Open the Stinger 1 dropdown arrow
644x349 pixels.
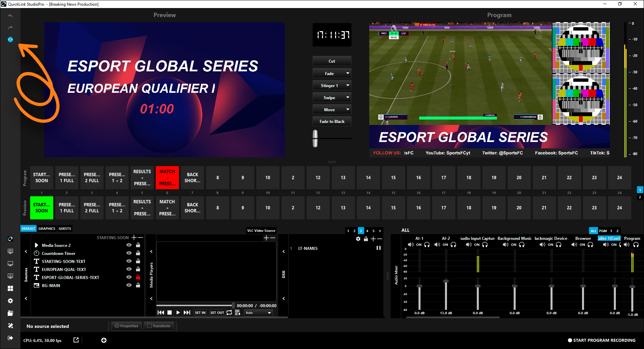point(348,85)
